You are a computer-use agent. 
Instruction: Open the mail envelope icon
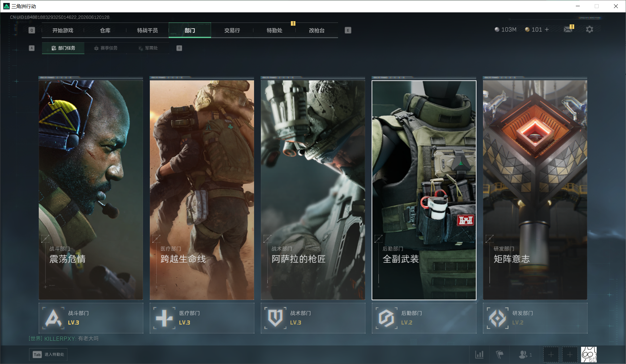coord(568,30)
